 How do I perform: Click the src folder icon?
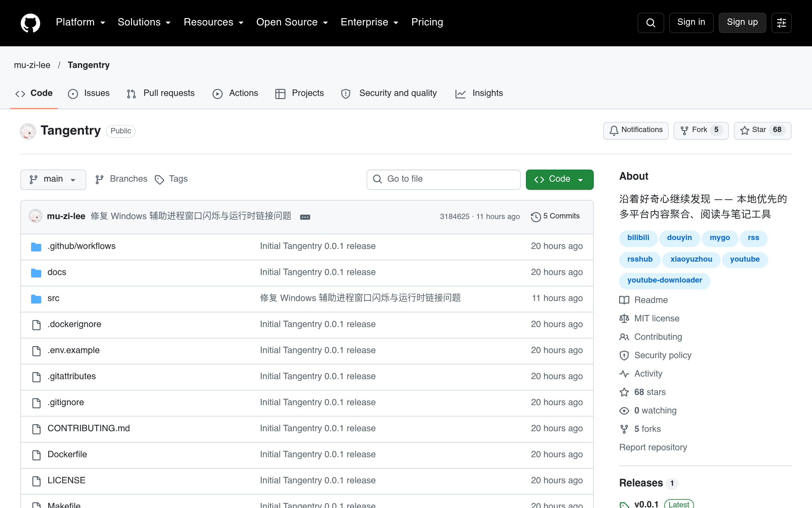click(36, 298)
